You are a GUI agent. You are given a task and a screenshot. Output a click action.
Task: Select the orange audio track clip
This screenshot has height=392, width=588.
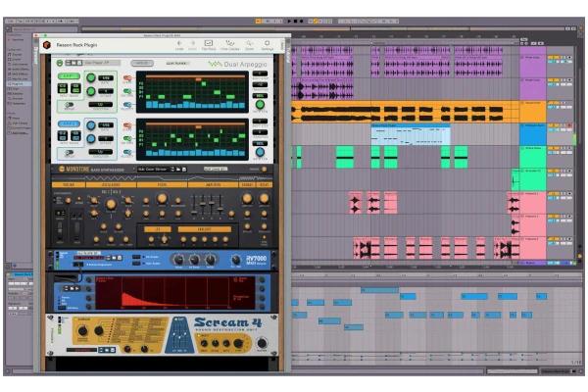[406, 112]
